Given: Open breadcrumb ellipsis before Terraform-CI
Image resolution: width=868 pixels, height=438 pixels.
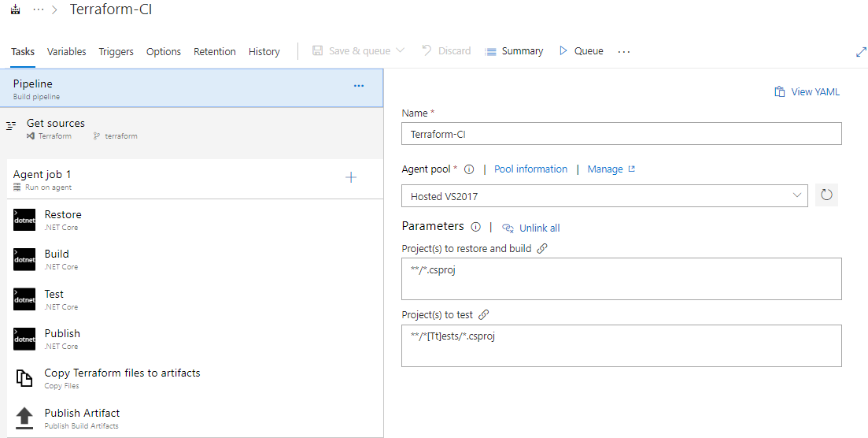Looking at the screenshot, I should [39, 9].
